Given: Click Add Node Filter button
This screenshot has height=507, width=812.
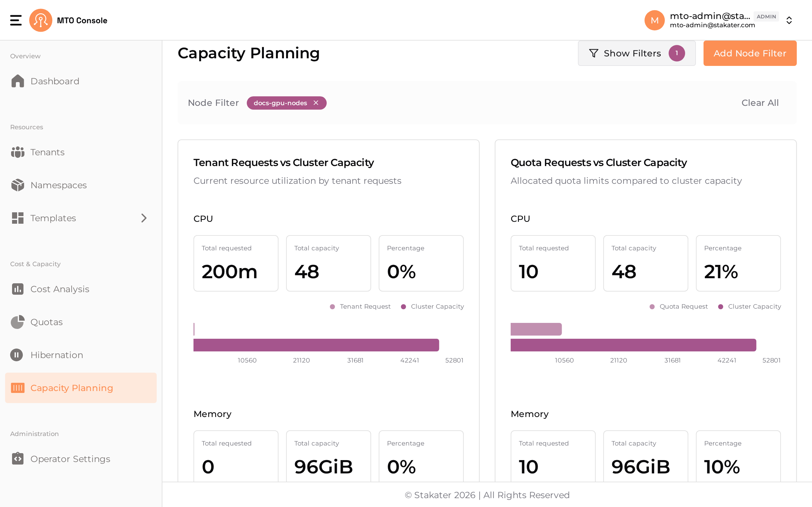Looking at the screenshot, I should (x=750, y=53).
